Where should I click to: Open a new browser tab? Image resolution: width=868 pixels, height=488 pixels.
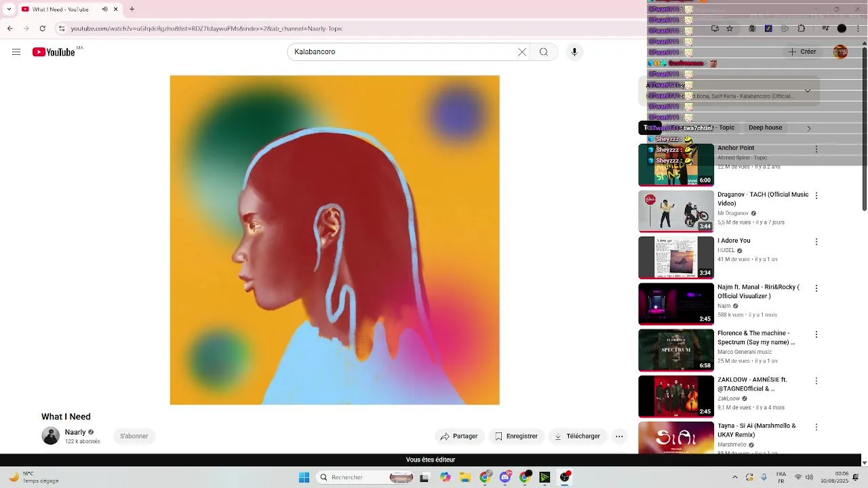coord(132,9)
